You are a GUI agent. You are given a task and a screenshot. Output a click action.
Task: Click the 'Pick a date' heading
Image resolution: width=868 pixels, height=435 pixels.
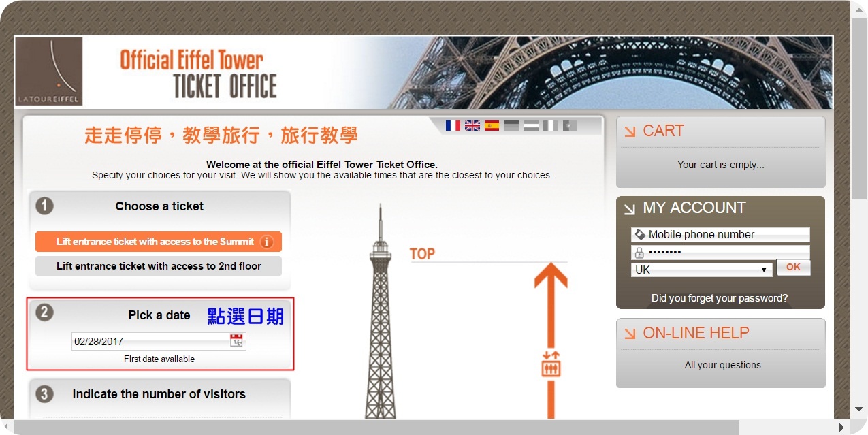pos(159,315)
